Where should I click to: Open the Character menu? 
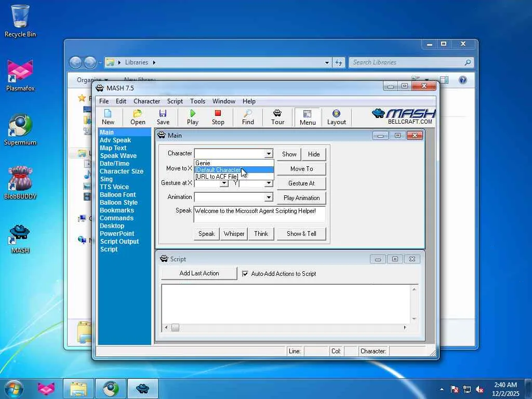coord(147,101)
